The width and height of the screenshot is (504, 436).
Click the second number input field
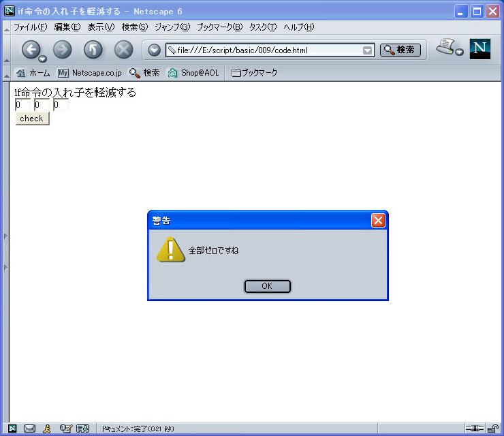[42, 105]
